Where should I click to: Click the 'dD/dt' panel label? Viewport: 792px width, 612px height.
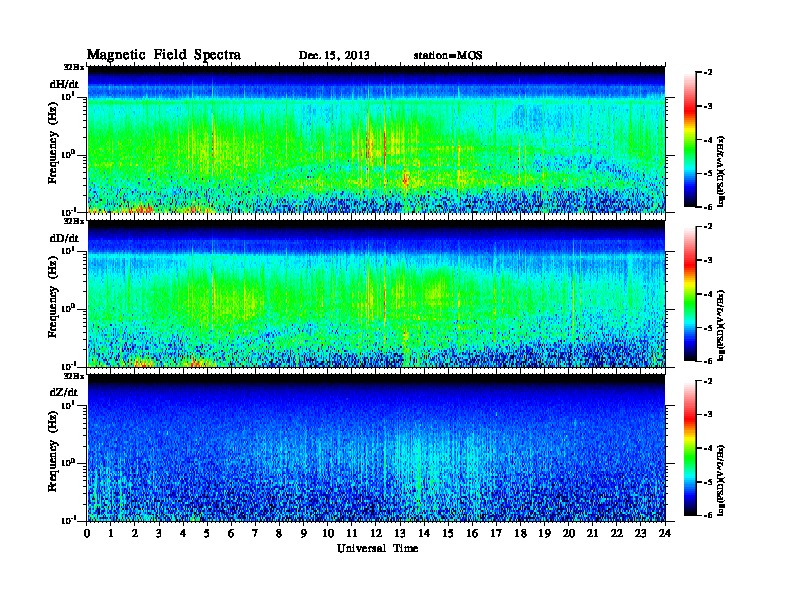64,238
